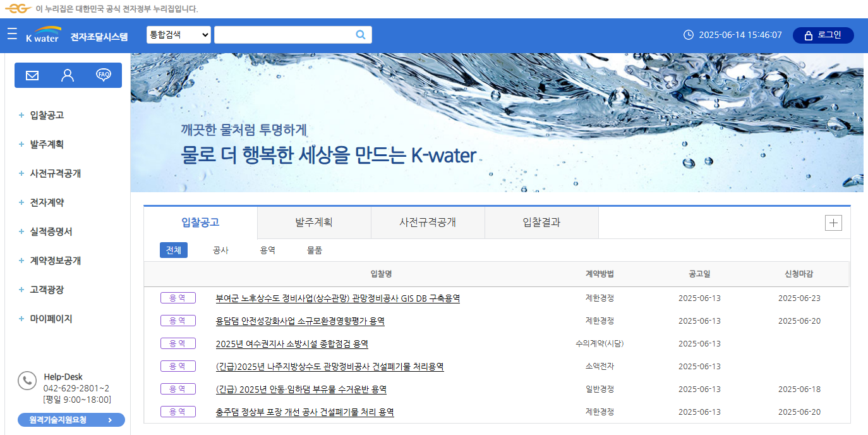Click the 로그인 button
The width and height of the screenshot is (868, 435).
[x=823, y=35]
